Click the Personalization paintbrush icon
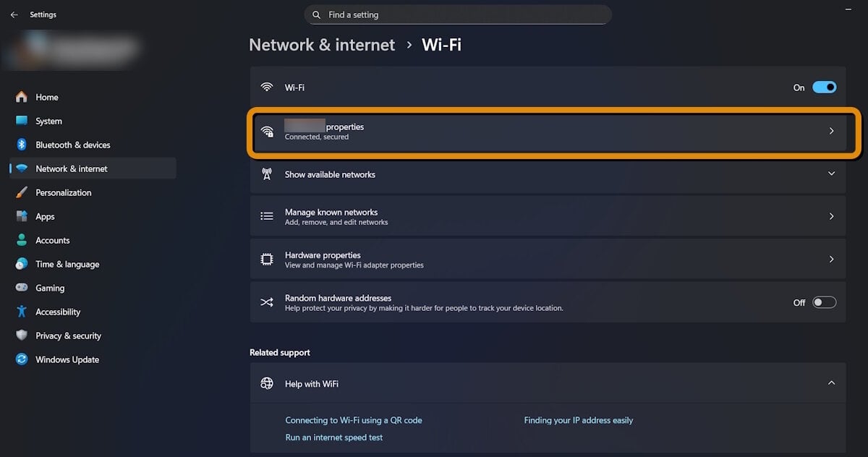868x457 pixels. 22,192
